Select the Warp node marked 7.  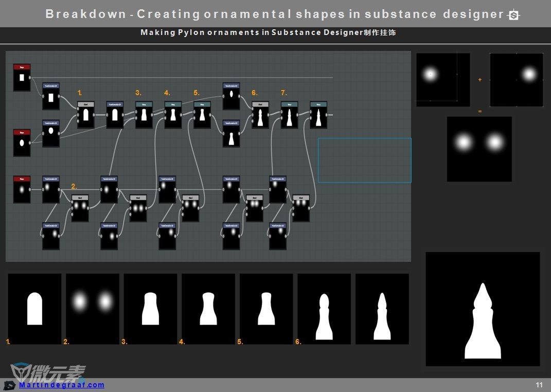click(290, 115)
